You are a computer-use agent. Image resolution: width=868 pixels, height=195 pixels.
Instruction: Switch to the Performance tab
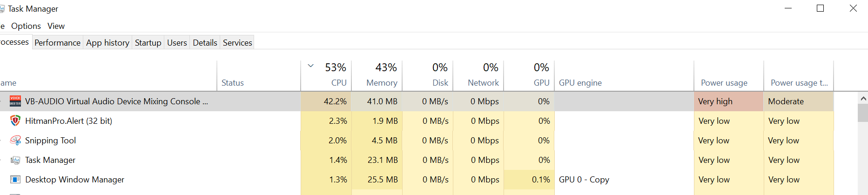pos(57,43)
